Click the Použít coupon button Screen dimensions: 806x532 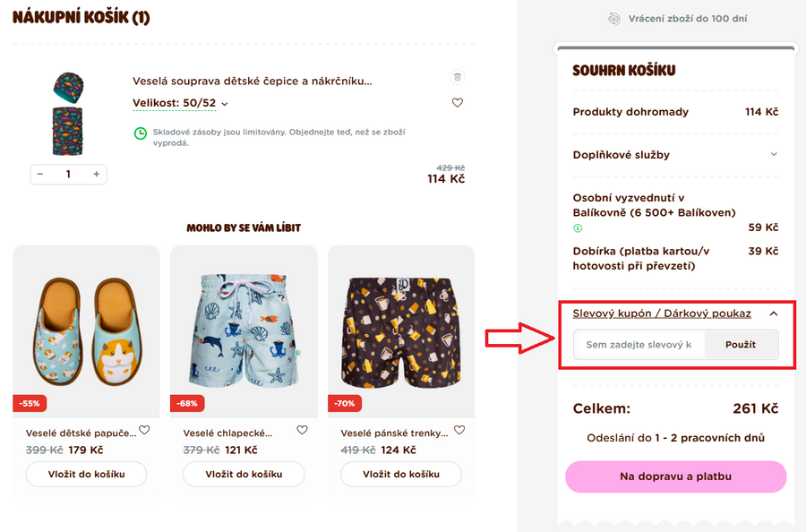(742, 345)
